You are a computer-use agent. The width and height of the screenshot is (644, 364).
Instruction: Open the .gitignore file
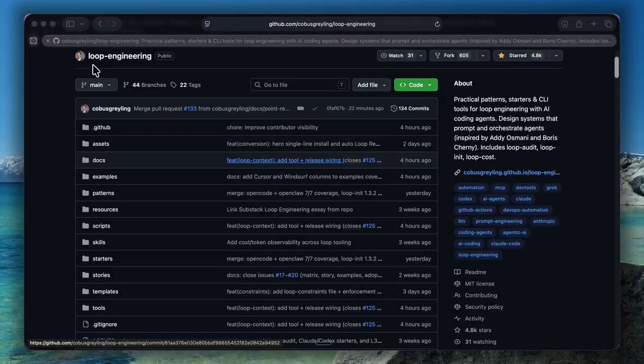tap(105, 324)
